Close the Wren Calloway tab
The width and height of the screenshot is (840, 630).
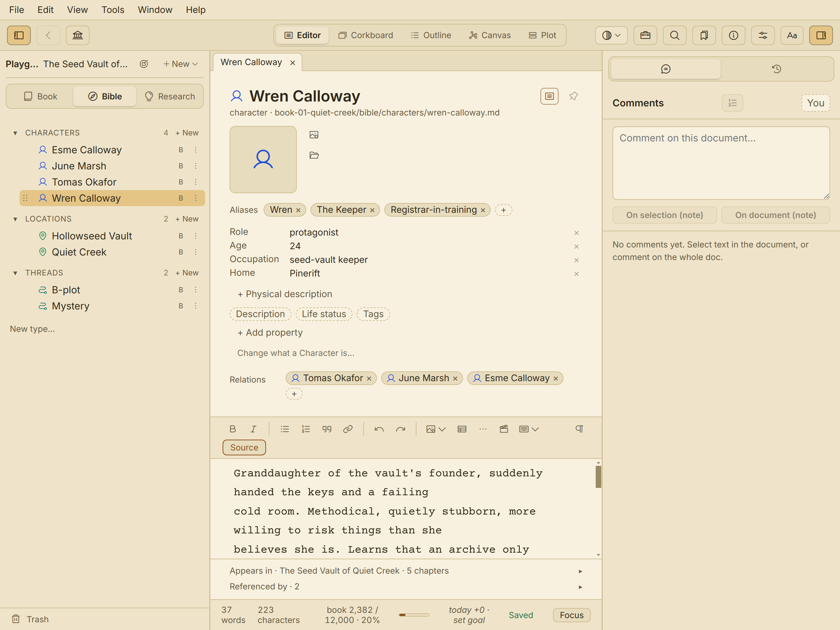293,63
